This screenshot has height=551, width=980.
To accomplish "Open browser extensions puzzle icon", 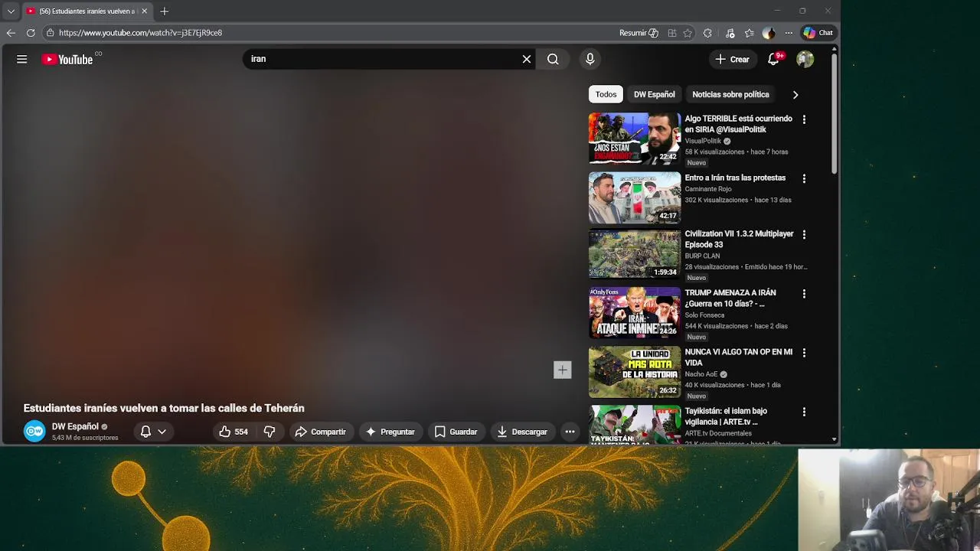I will (x=707, y=33).
